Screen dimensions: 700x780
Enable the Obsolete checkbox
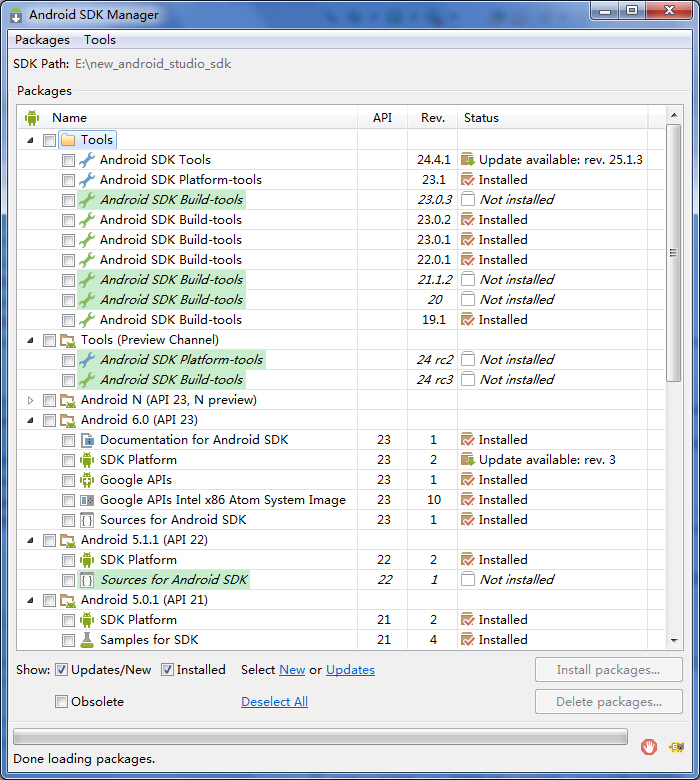(62, 702)
